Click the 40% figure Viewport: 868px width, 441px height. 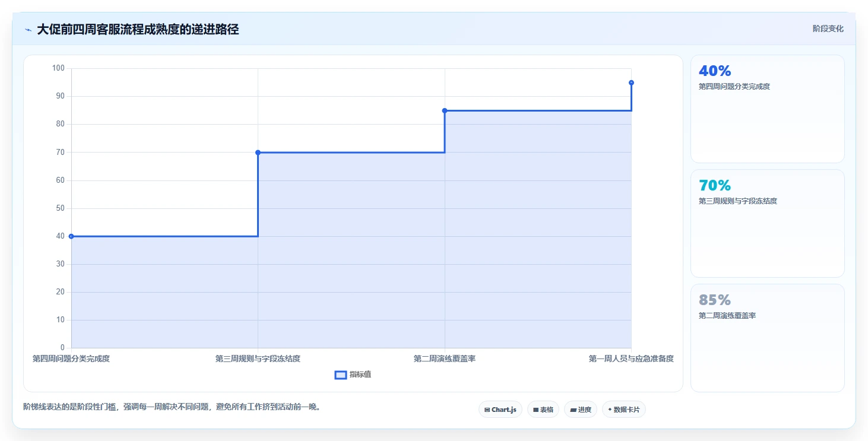pyautogui.click(x=715, y=71)
